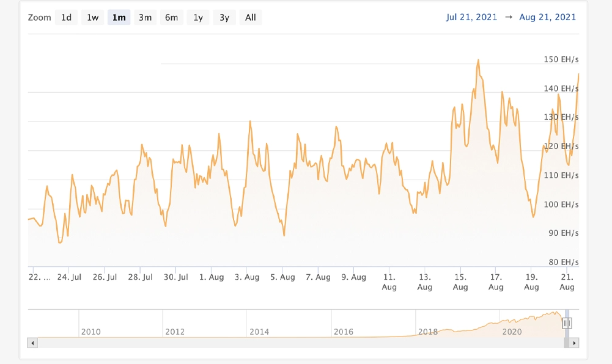Click the 30. Jul x-axis label
This screenshot has height=364, width=612.
175,277
